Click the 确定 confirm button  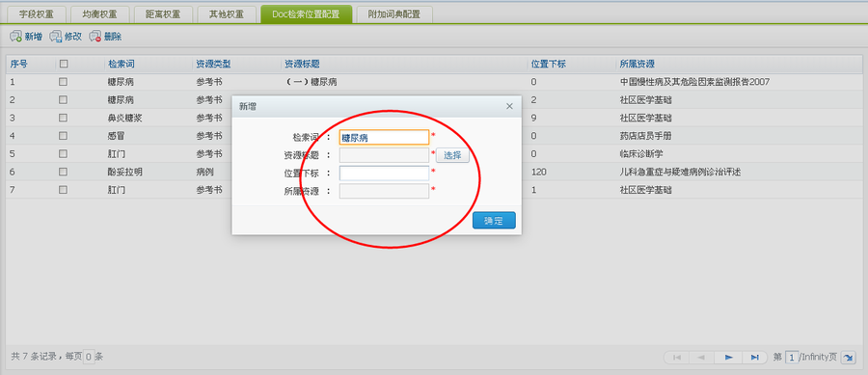[x=494, y=220]
